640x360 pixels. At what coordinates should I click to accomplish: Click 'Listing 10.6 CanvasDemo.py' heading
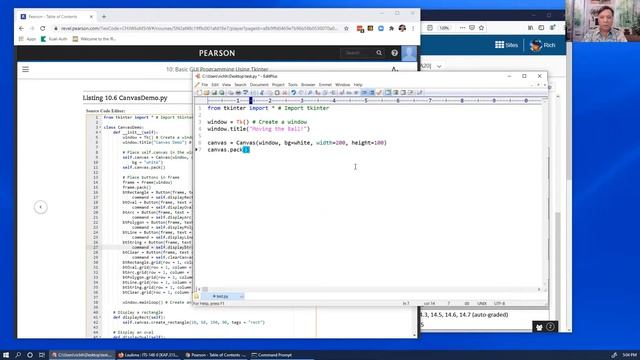point(125,98)
